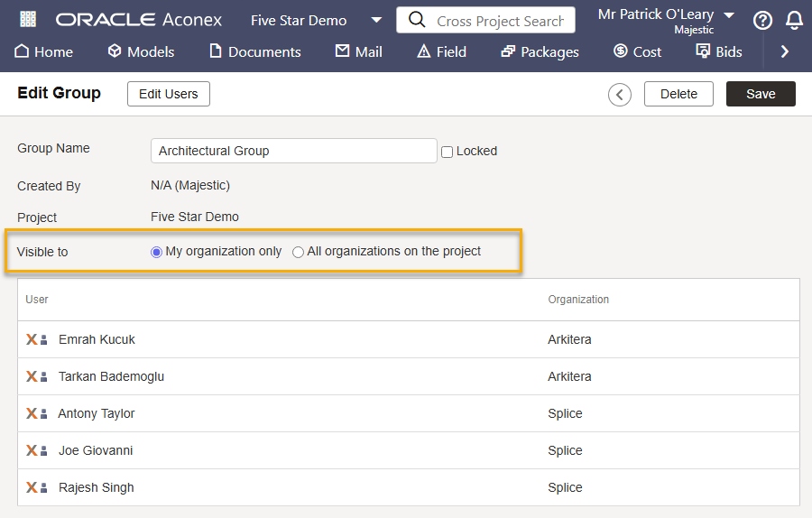Image resolution: width=812 pixels, height=518 pixels.
Task: Open the notifications bell
Action: [794, 21]
